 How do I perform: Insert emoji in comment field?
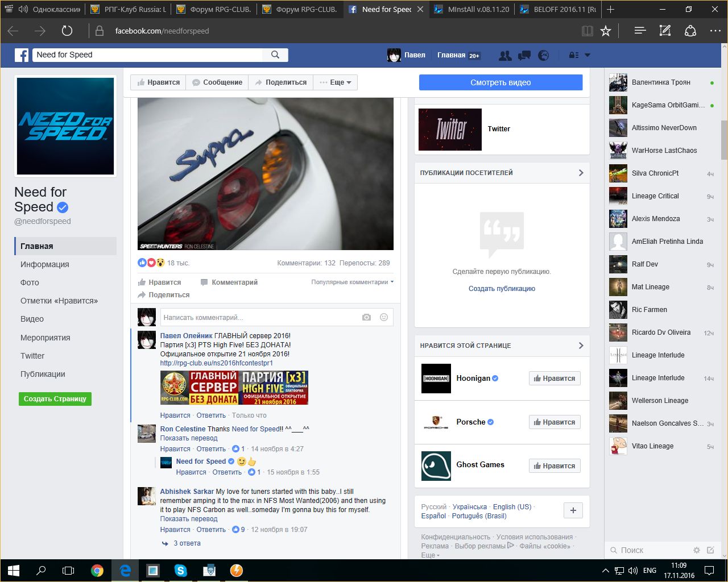[x=384, y=317]
